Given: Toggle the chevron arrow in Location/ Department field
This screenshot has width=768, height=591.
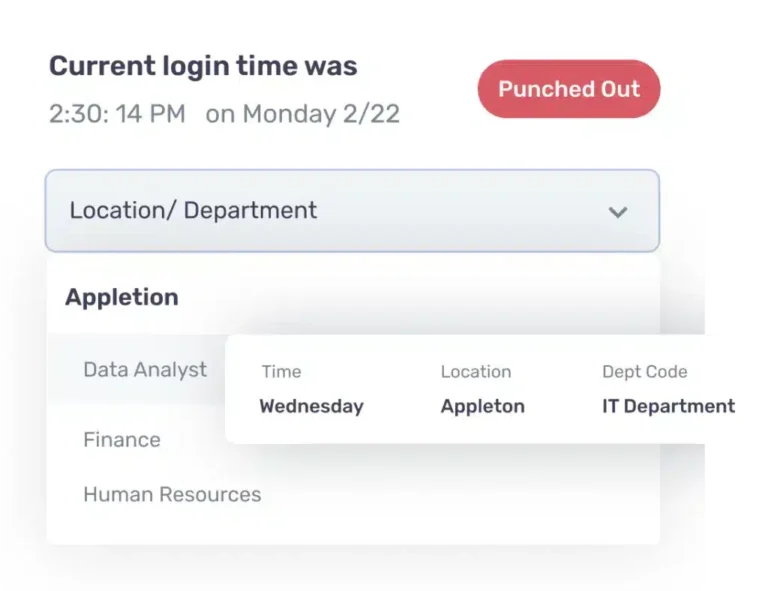Looking at the screenshot, I should tap(618, 212).
